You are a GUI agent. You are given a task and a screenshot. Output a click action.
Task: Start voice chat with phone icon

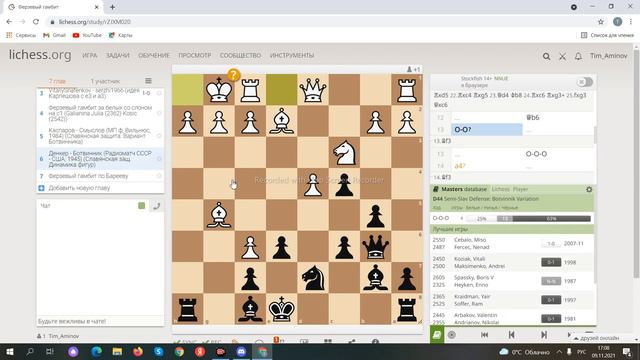156,206
